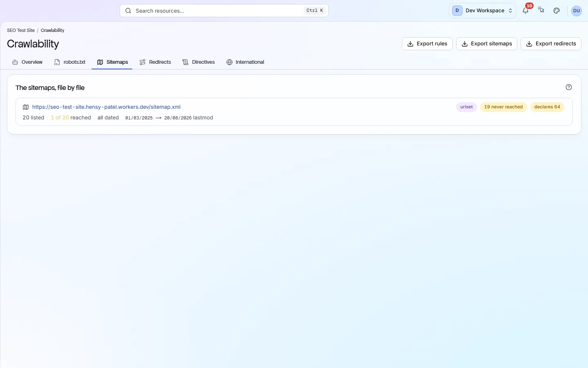Click the Export sitemaps button
This screenshot has height=368, width=588.
coord(487,44)
